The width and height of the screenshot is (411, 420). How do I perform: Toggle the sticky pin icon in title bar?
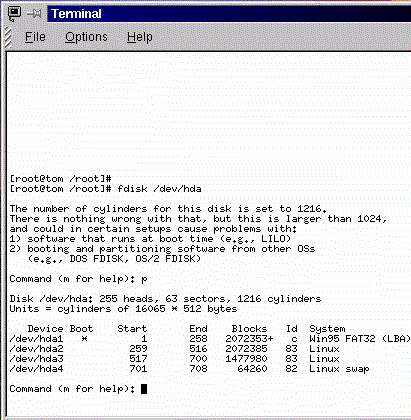click(34, 14)
